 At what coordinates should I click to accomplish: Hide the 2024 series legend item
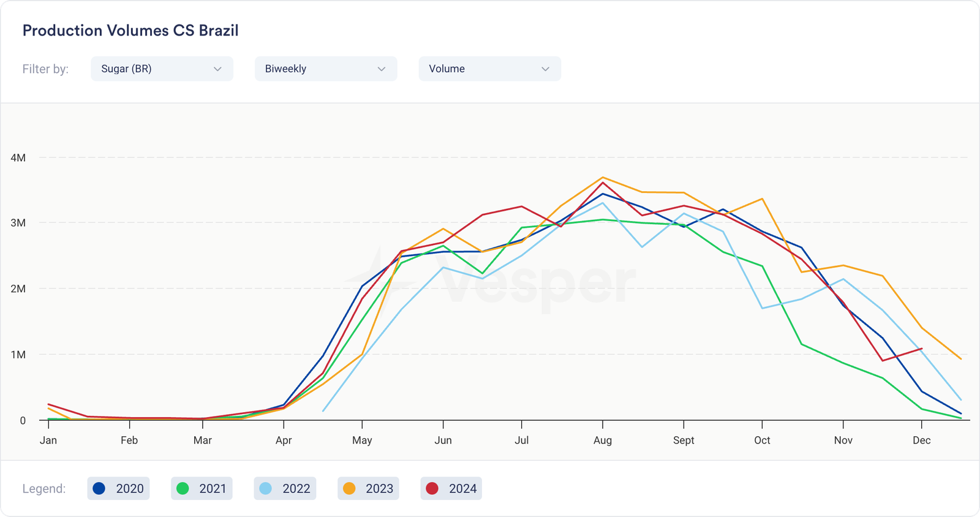click(451, 488)
